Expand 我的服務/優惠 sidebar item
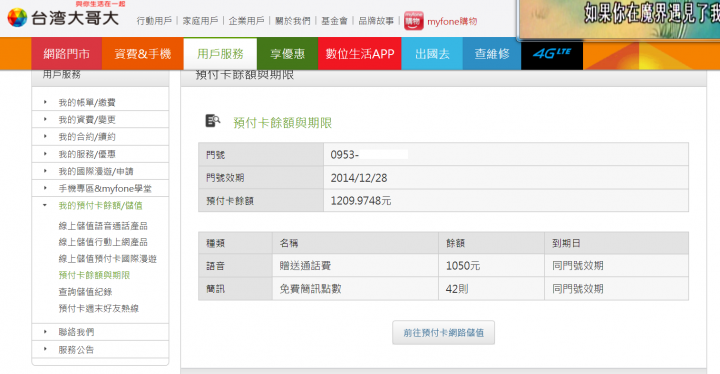720x374 pixels. pyautogui.click(x=87, y=154)
